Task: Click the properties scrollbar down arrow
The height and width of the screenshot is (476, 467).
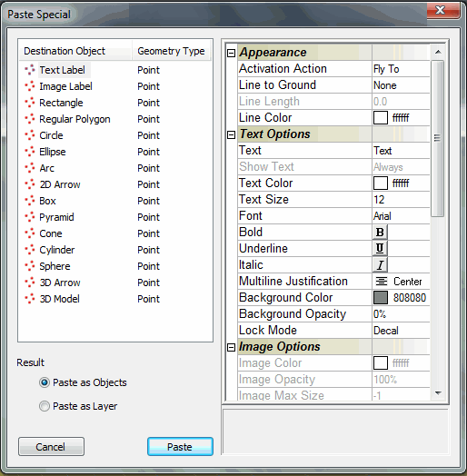Action: click(x=438, y=393)
